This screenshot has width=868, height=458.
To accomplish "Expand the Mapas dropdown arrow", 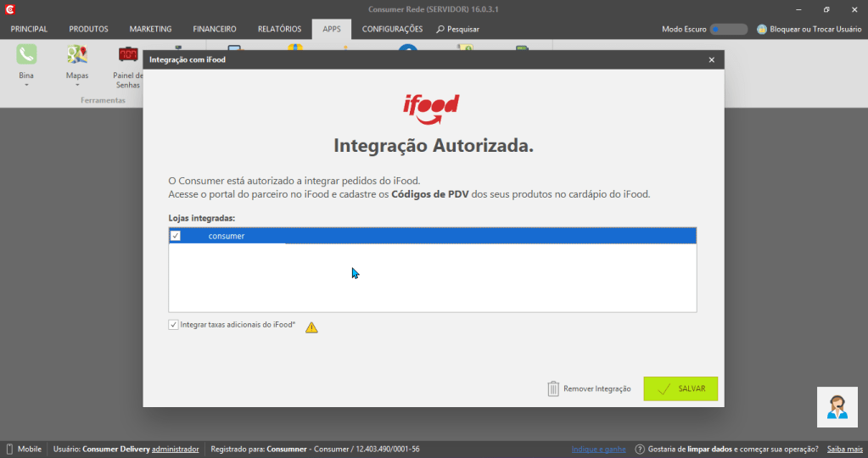I will coord(77,85).
